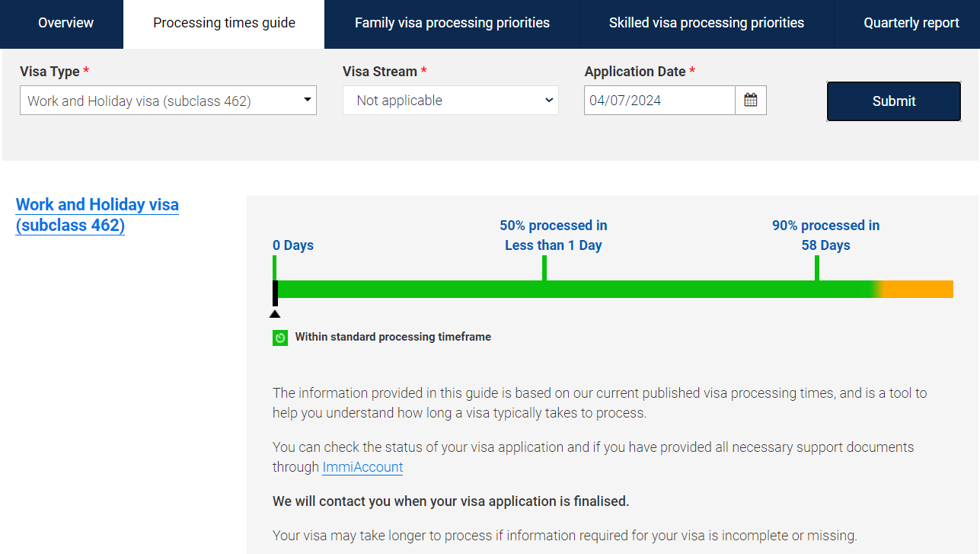Expand the Visa Stream dropdown
The height and width of the screenshot is (554, 980).
451,101
